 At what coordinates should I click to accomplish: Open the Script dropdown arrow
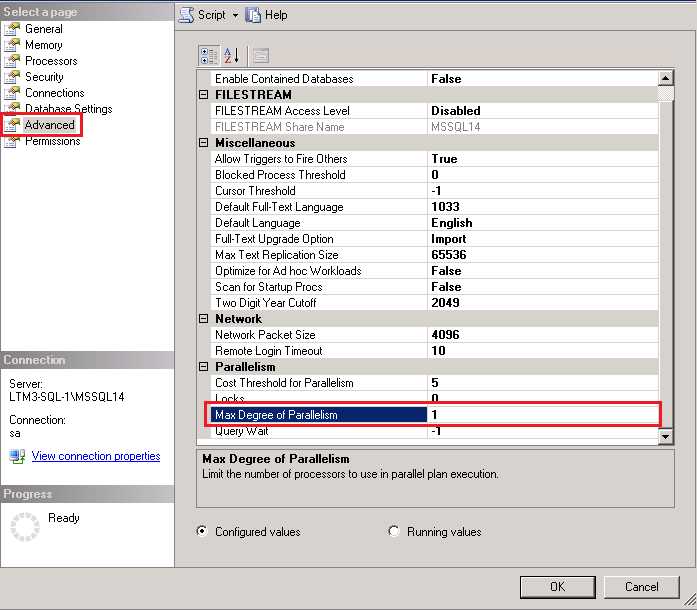[235, 15]
